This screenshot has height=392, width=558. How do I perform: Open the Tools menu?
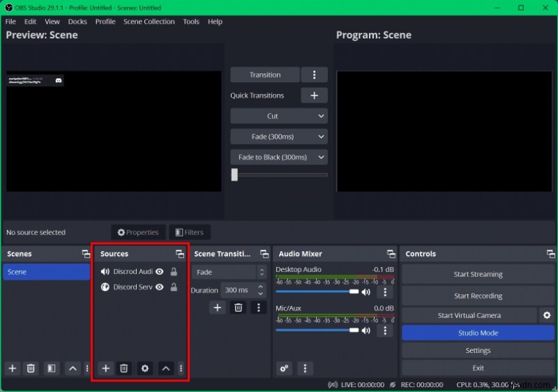click(x=191, y=22)
